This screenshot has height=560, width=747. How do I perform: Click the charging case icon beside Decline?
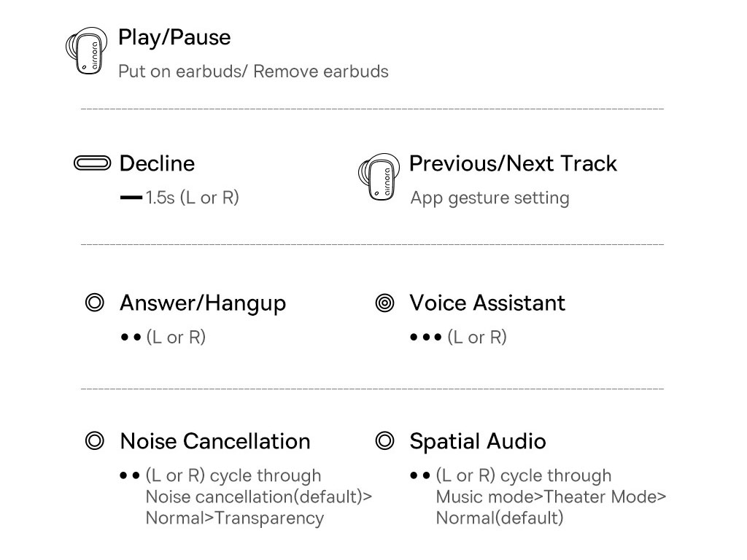coord(93,163)
